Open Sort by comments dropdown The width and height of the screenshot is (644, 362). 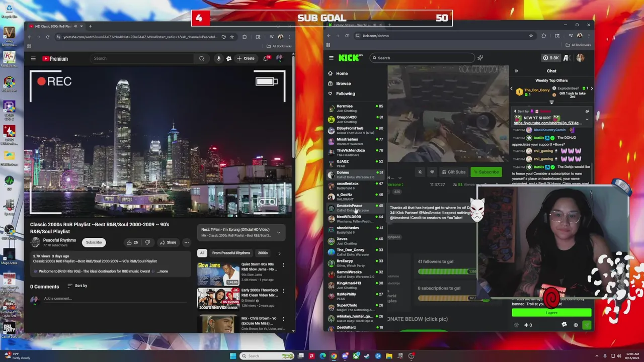(x=77, y=286)
